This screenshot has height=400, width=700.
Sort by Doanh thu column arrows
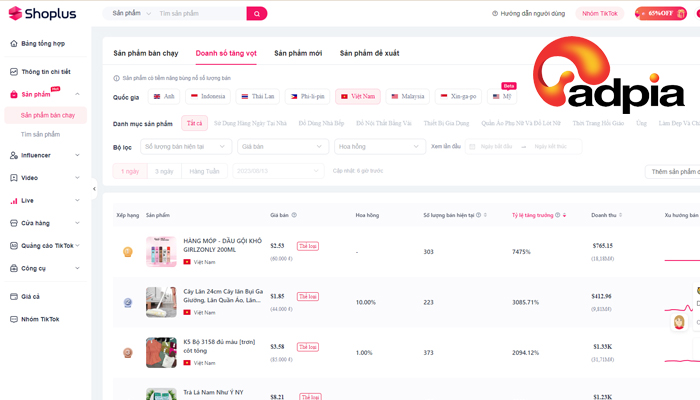point(621,215)
